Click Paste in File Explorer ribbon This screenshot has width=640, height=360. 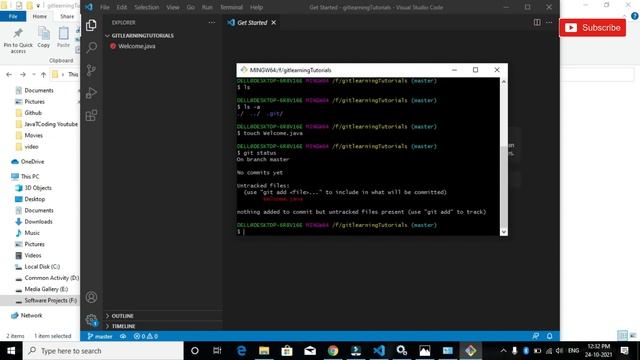(x=63, y=38)
